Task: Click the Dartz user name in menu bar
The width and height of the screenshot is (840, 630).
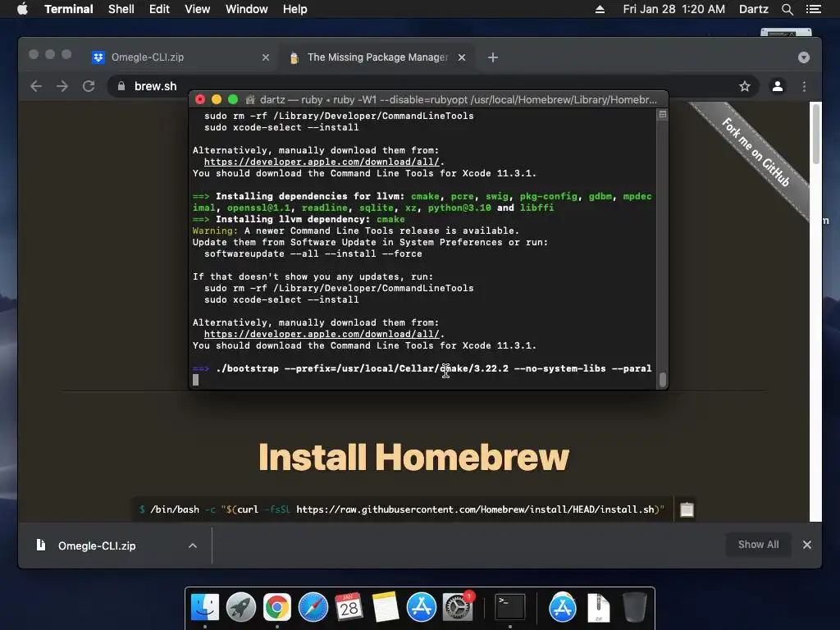Action: pyautogui.click(x=753, y=9)
